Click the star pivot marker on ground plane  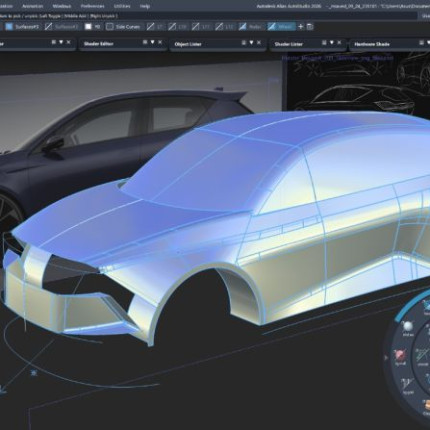(x=34, y=373)
